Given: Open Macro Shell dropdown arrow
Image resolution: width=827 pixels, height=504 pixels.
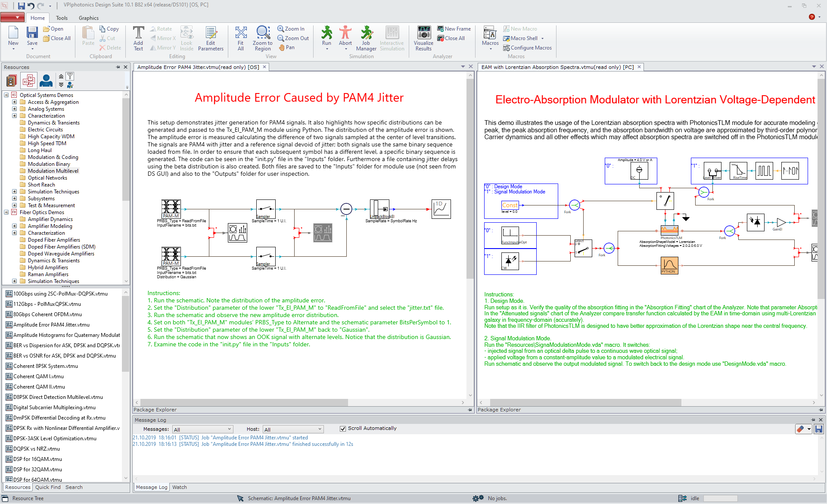Looking at the screenshot, I should 542,38.
